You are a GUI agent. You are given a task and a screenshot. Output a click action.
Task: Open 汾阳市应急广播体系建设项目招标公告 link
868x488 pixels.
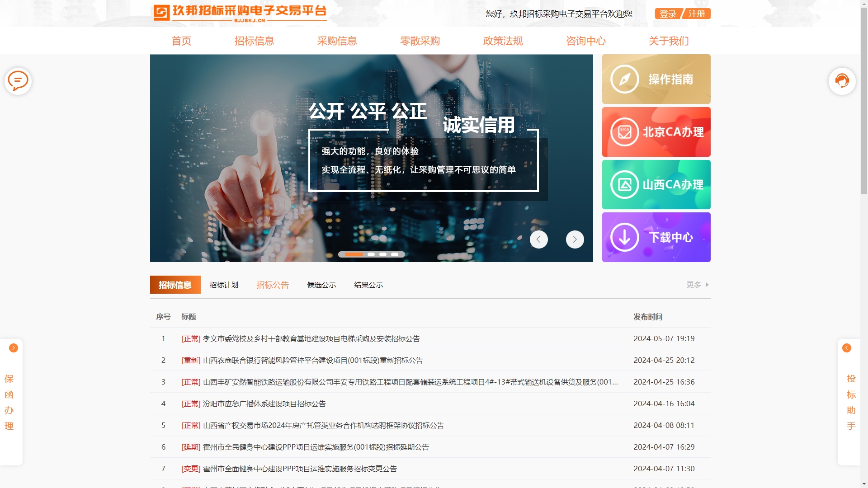click(x=264, y=404)
